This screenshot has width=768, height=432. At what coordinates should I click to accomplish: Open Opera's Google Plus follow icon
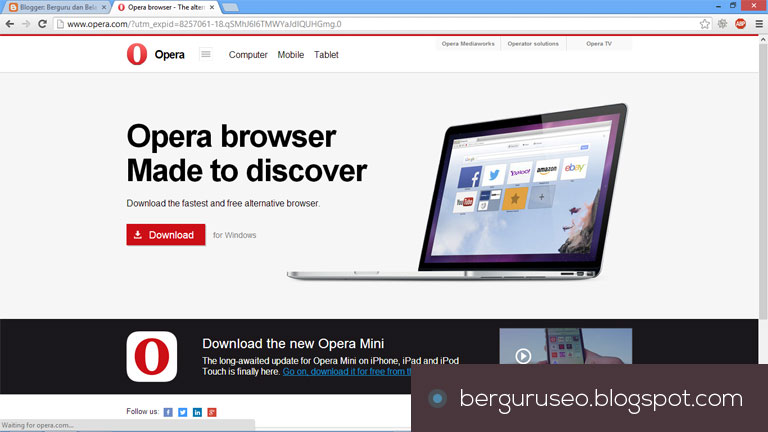click(x=212, y=412)
